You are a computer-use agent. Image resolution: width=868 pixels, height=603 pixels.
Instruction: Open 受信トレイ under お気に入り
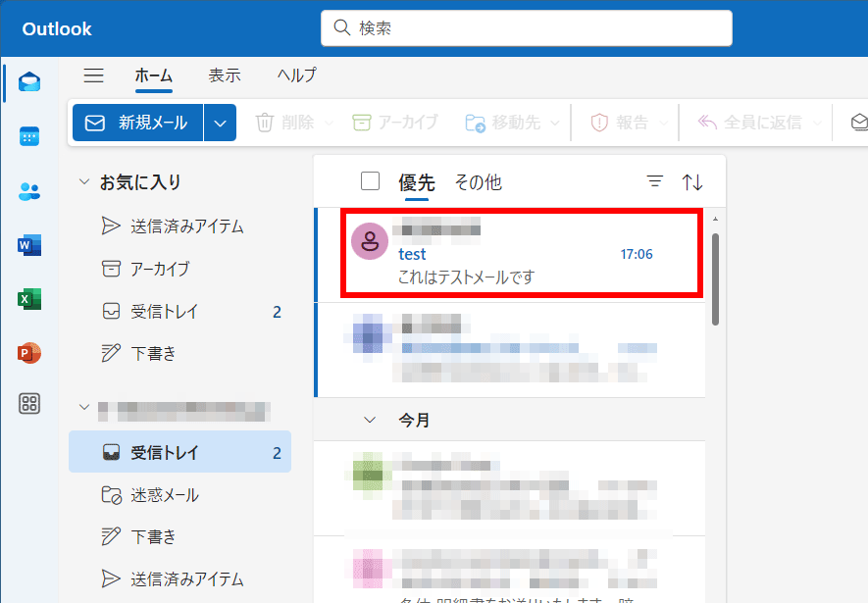point(179,312)
